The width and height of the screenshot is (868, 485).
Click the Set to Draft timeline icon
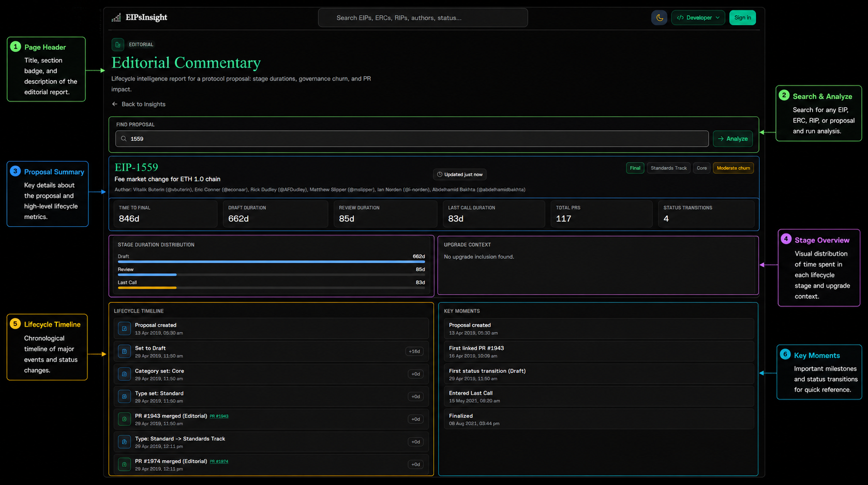pyautogui.click(x=124, y=351)
